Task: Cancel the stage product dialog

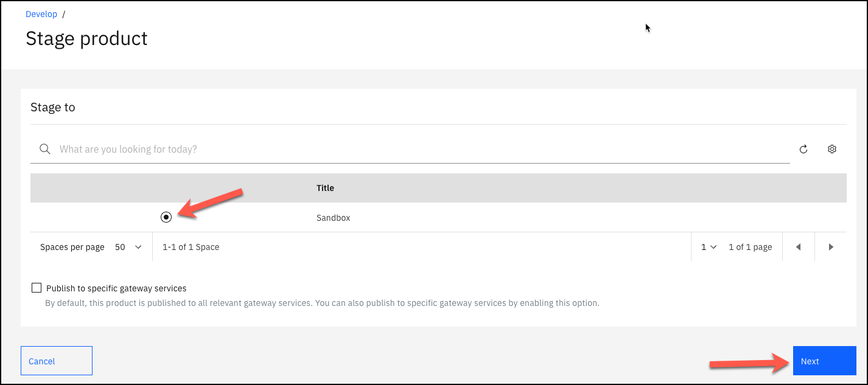Action: [56, 361]
